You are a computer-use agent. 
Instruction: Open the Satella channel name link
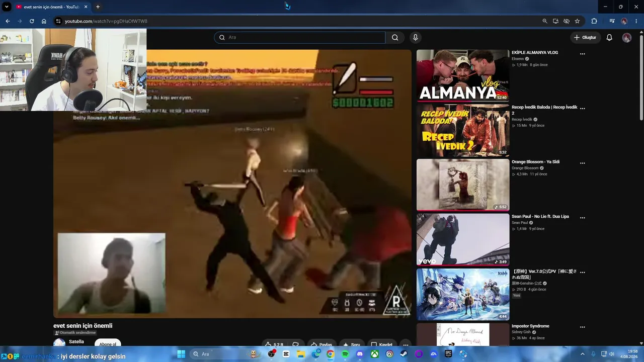pyautogui.click(x=76, y=341)
